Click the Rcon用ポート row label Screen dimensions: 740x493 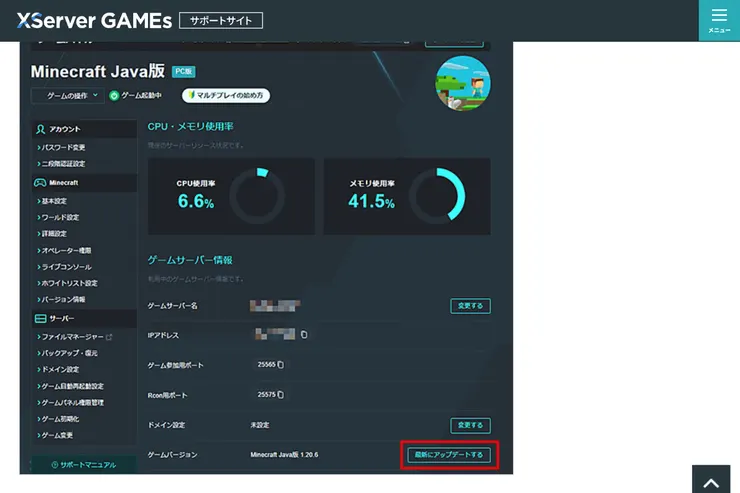tap(167, 396)
